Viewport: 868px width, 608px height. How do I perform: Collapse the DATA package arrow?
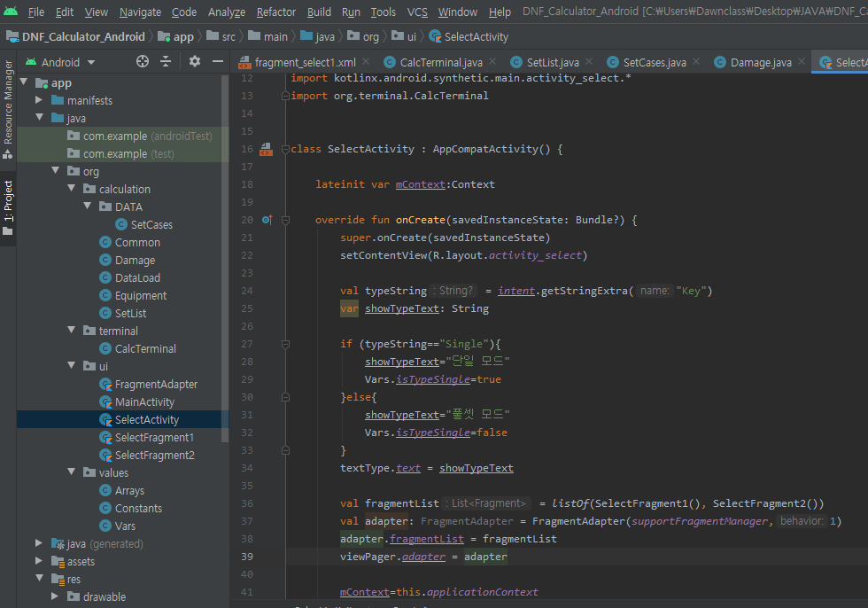[x=88, y=206]
